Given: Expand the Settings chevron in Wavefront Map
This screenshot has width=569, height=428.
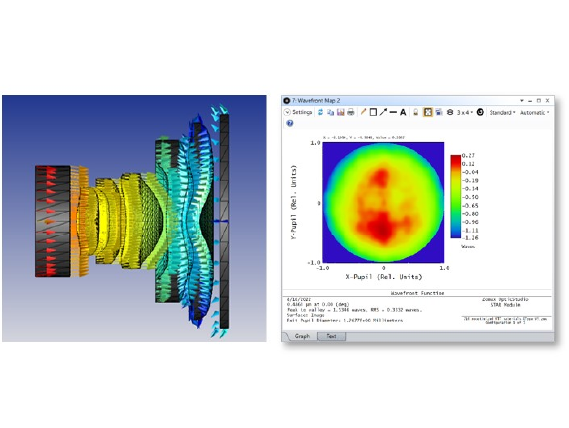Looking at the screenshot, I should [x=287, y=112].
